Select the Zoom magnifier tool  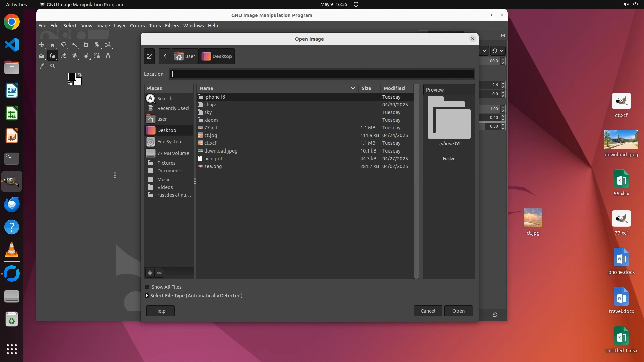(x=53, y=66)
